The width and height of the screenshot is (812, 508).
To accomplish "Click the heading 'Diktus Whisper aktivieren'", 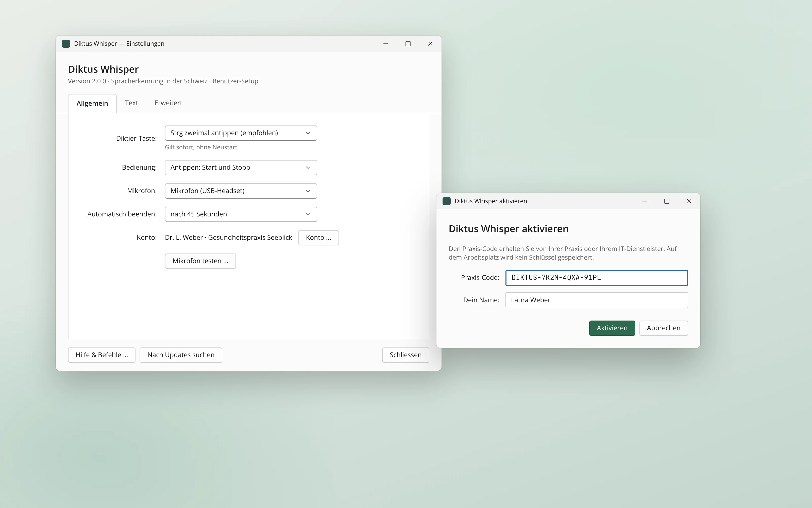I will [x=508, y=229].
